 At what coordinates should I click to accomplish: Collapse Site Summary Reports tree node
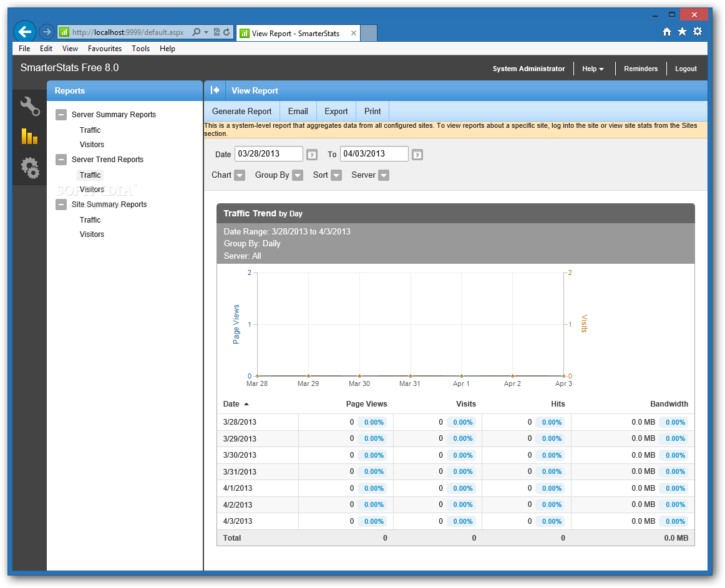click(x=61, y=205)
